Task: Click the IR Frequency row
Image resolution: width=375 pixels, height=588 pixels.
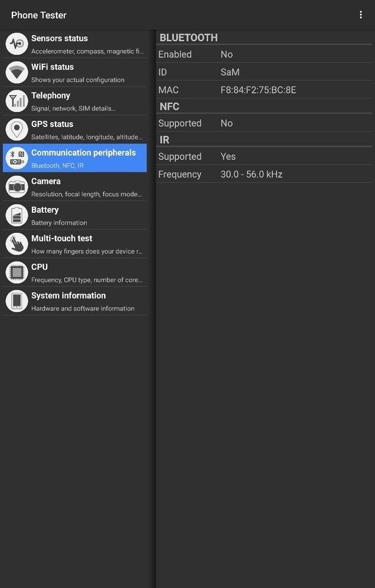Action: tap(264, 174)
